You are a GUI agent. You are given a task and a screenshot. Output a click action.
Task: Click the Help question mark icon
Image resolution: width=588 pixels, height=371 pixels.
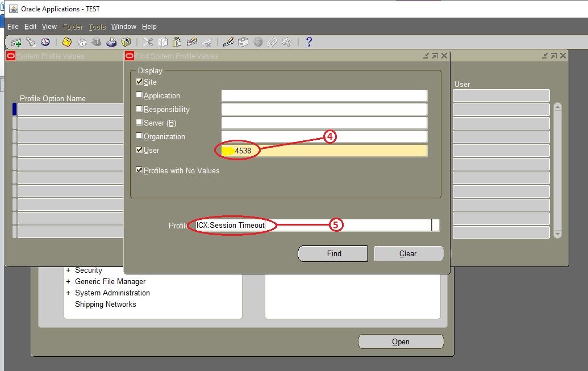point(308,41)
